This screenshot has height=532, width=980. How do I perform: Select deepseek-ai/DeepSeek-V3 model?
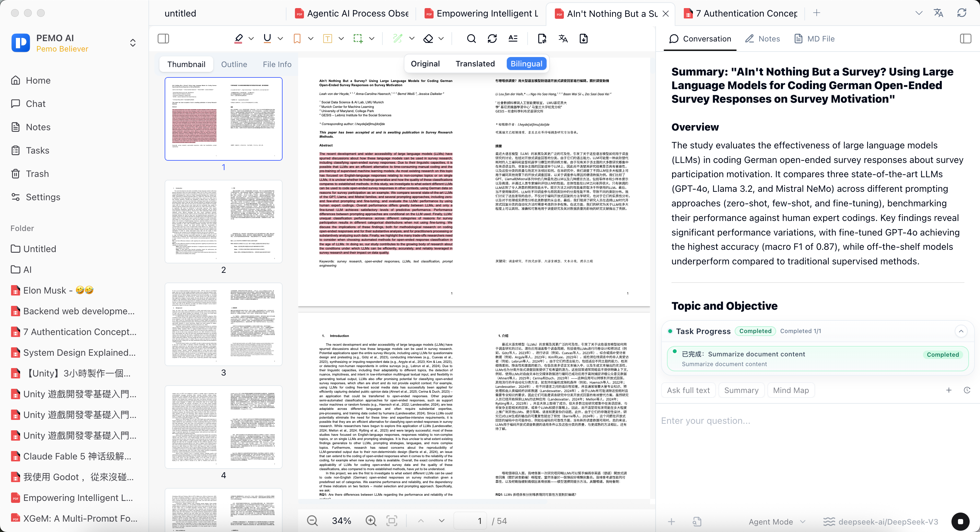[881, 522]
